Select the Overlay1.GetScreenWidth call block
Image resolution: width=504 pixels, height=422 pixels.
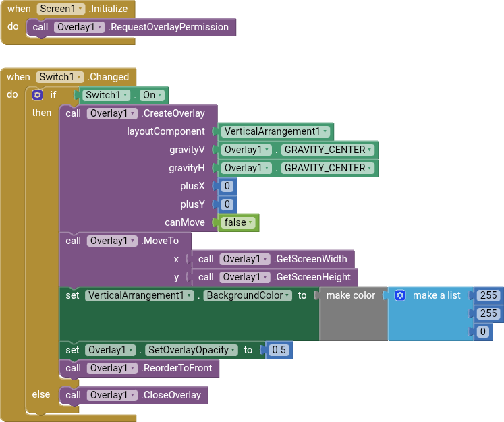point(206,259)
